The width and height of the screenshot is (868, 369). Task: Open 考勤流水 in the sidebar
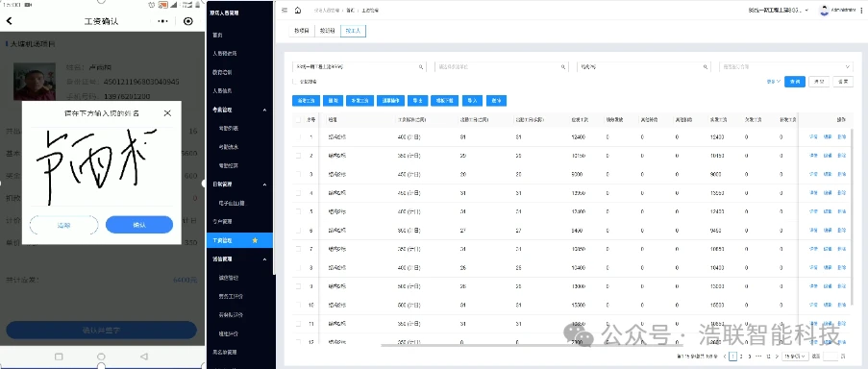click(x=229, y=147)
